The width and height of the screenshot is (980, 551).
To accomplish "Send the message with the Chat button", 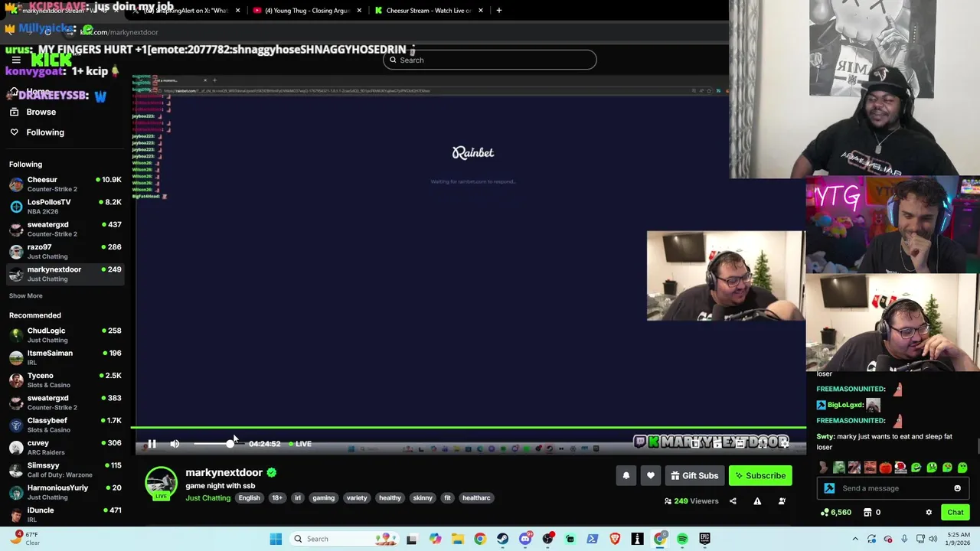I will click(x=955, y=513).
